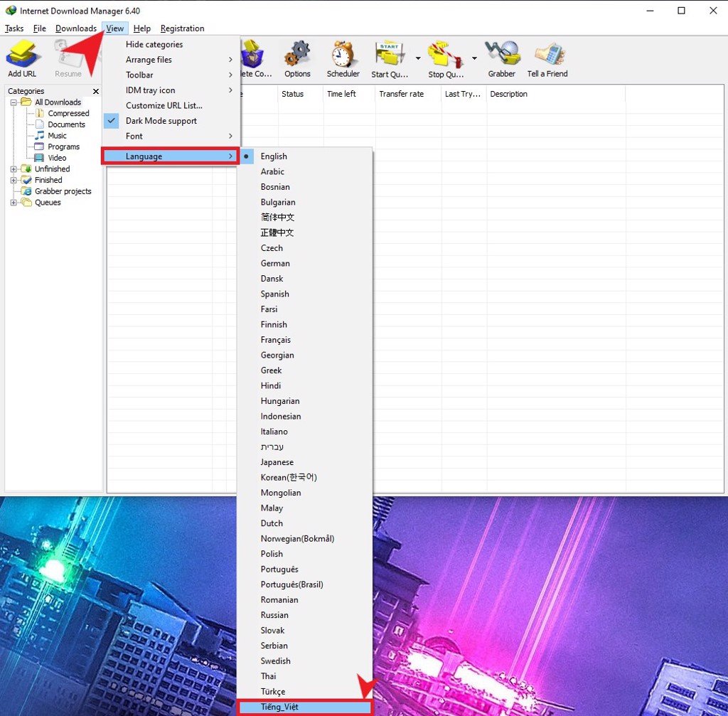The height and width of the screenshot is (716, 728).
Task: Select Russian language
Action: pos(304,615)
